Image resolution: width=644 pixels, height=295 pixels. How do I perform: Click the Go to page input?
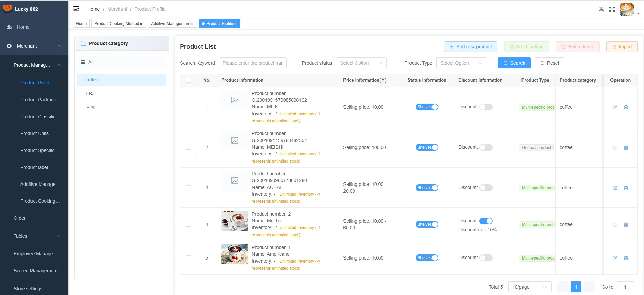(x=625, y=287)
